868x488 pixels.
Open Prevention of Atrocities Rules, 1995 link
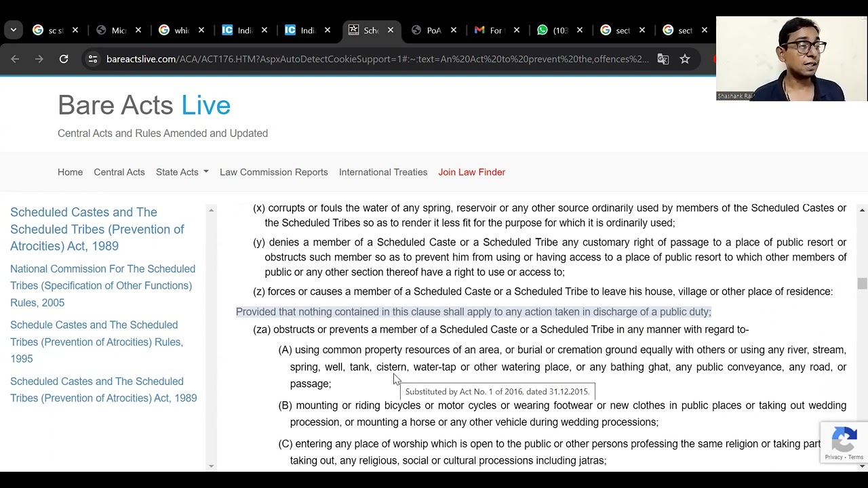(96, 342)
